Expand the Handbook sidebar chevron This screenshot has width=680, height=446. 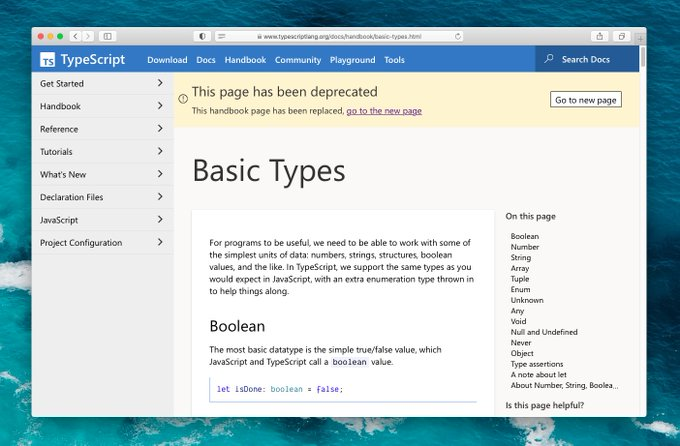(x=160, y=105)
